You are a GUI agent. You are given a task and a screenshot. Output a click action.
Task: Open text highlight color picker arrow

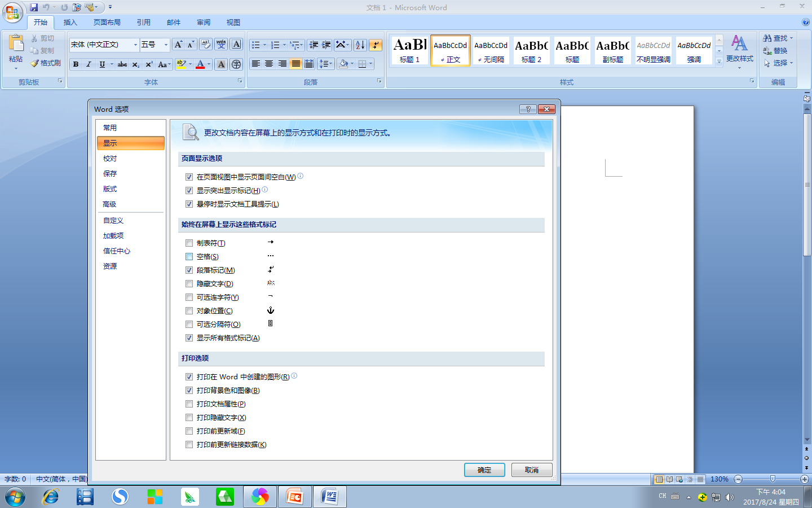coord(190,64)
